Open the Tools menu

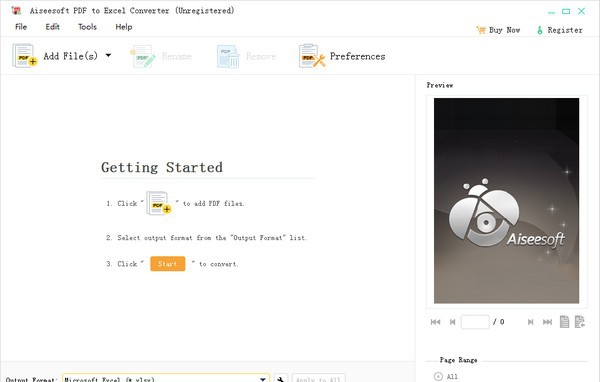point(87,27)
